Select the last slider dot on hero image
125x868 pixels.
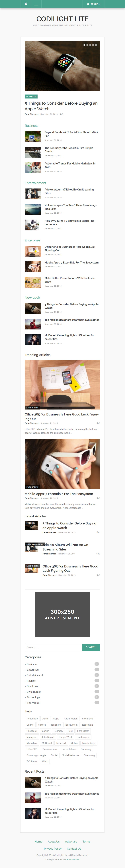(x=96, y=45)
